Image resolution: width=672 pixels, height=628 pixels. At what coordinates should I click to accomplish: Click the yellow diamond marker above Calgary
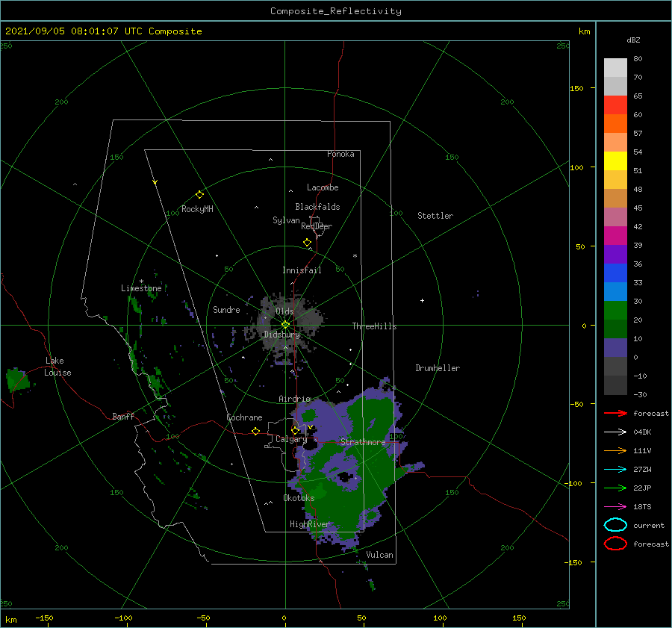pyautogui.click(x=295, y=430)
